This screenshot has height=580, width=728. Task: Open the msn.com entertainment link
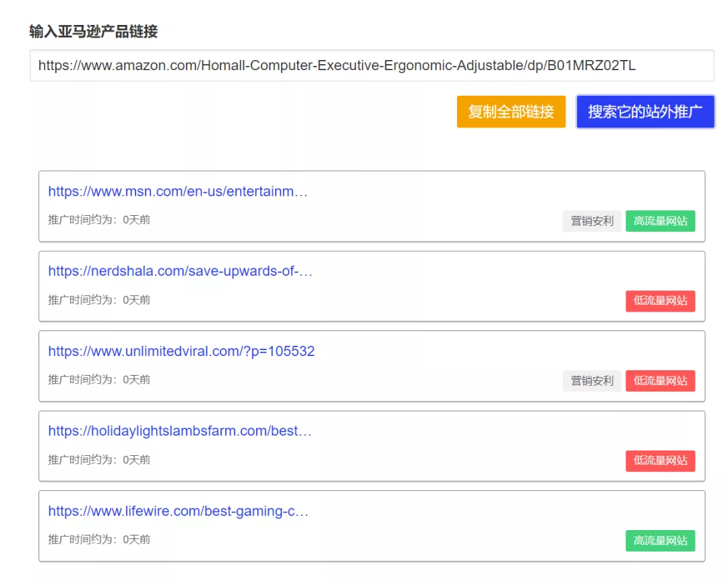pos(178,192)
